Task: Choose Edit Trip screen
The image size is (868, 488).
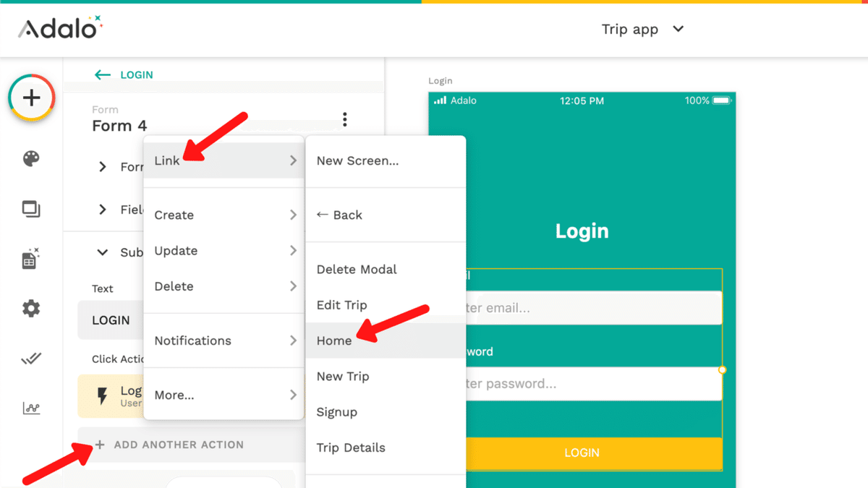Action: (x=386, y=304)
